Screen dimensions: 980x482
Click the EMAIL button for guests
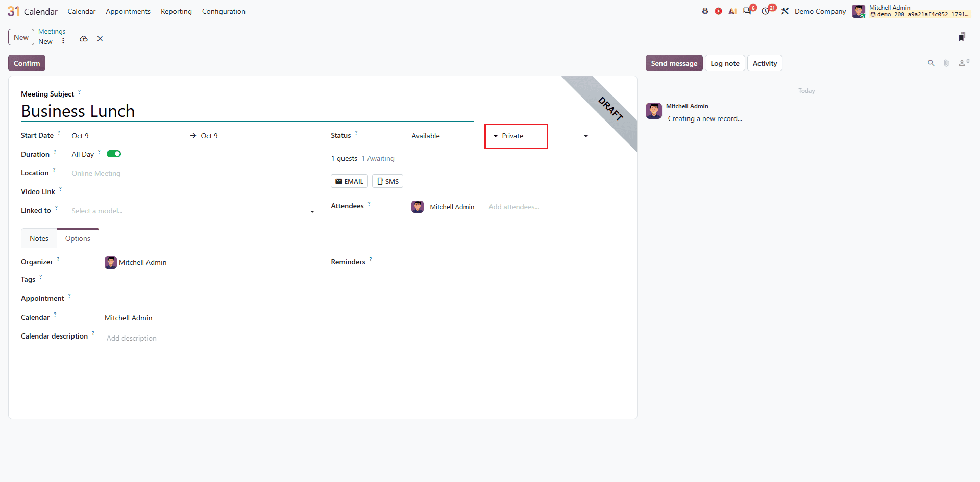(349, 181)
